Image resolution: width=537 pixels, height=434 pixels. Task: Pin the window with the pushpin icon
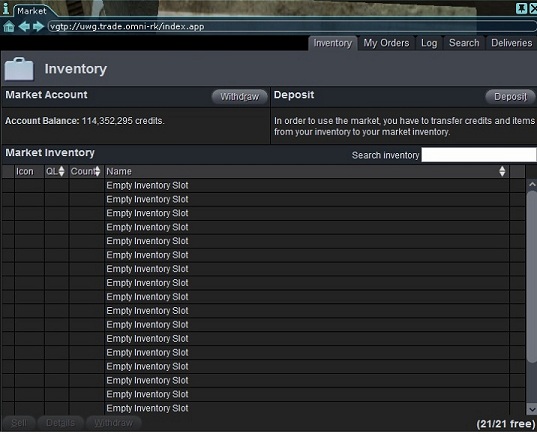[521, 8]
